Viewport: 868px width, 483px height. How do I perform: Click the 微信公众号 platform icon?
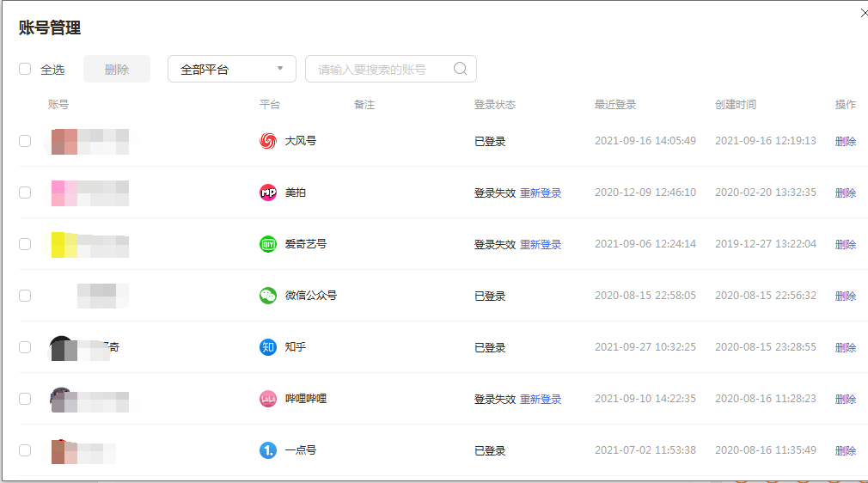click(x=268, y=296)
